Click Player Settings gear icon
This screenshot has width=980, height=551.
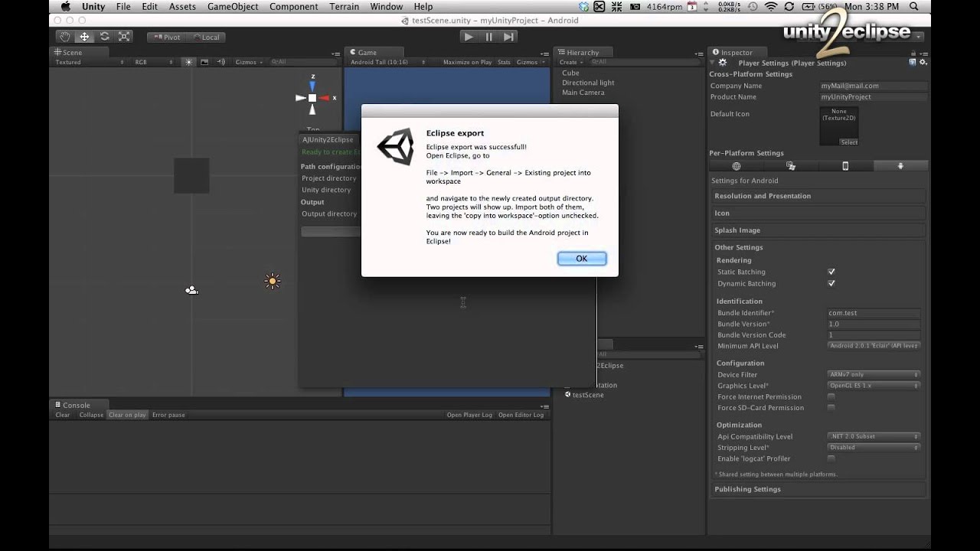coord(723,63)
